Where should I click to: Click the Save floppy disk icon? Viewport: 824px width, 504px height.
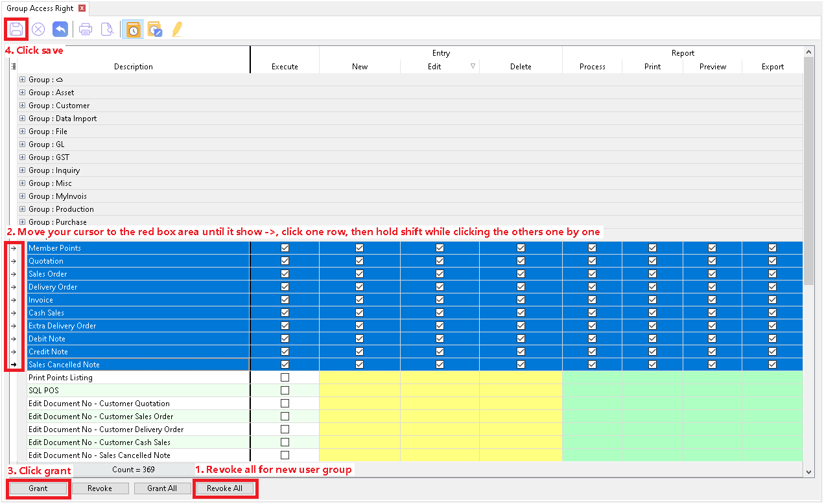[16, 29]
